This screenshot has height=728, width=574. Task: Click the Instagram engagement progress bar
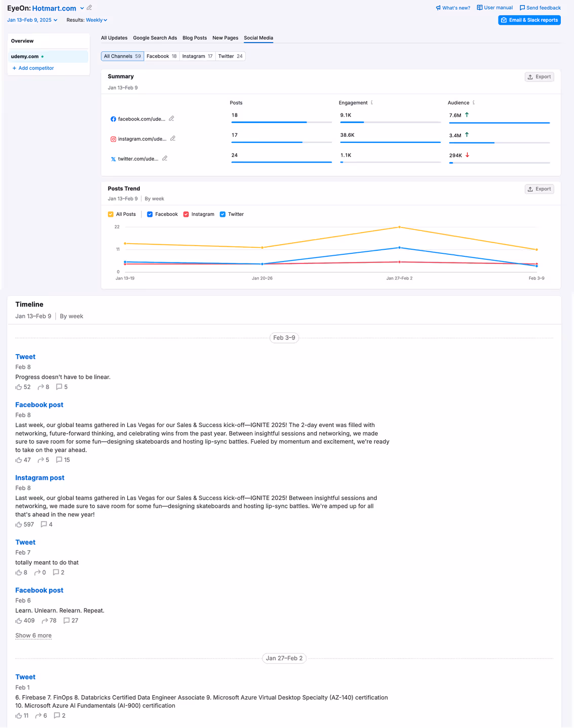[x=391, y=142]
